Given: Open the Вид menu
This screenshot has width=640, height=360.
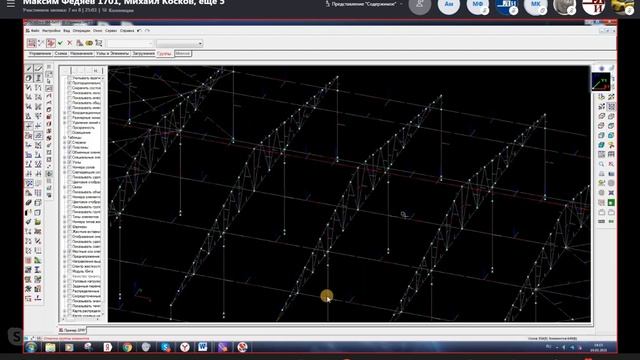Looking at the screenshot, I should point(67,31).
